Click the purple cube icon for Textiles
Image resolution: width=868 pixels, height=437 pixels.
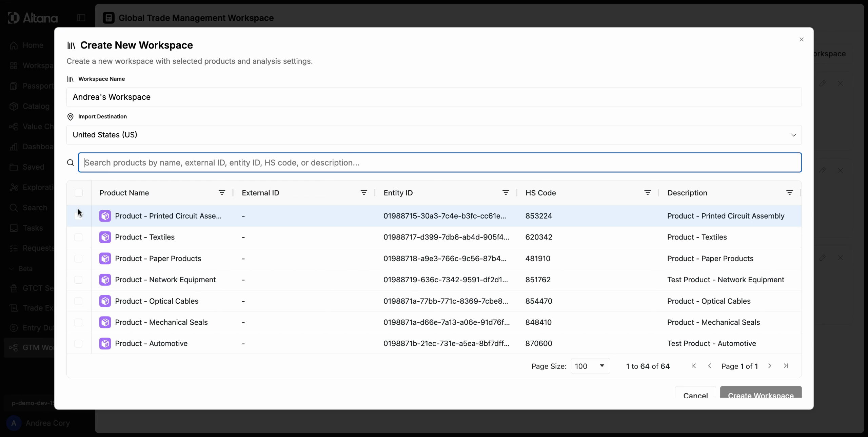point(105,237)
